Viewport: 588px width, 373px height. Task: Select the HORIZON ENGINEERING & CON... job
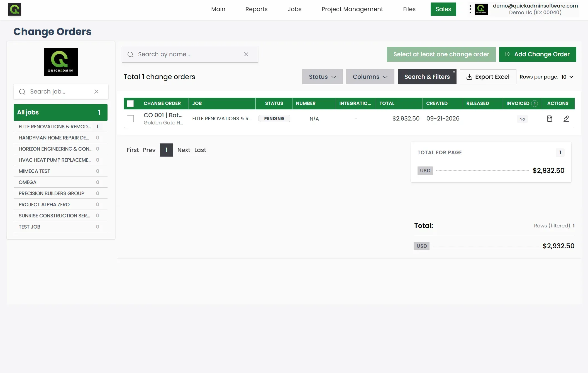point(60,149)
